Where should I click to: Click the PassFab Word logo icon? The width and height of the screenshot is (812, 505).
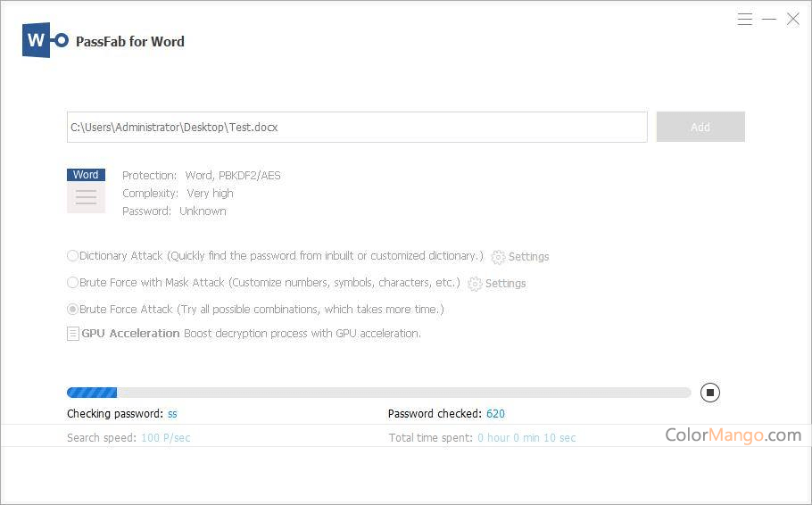pyautogui.click(x=46, y=40)
